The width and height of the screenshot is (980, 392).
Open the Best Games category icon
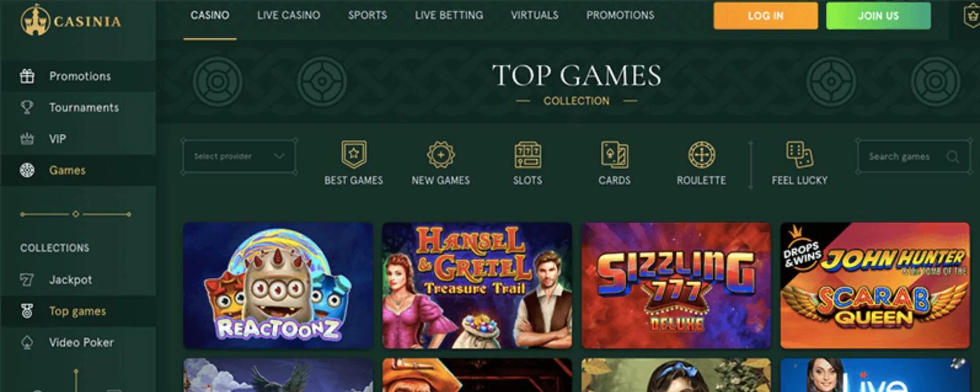click(x=354, y=155)
